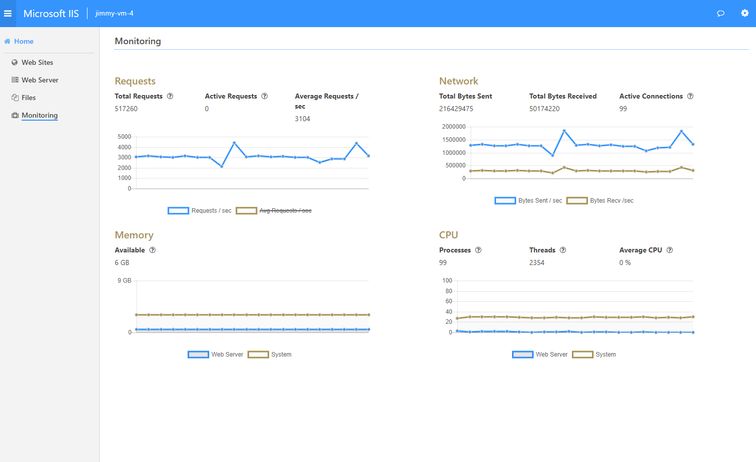Click help icon next to Threads
The image size is (756, 462).
(563, 250)
